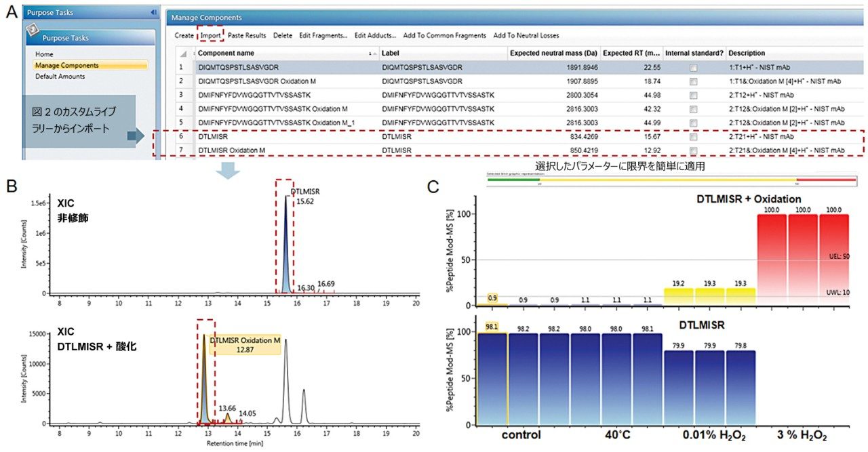The height and width of the screenshot is (452, 868).
Task: Click Add To Common Fragments
Action: pyautogui.click(x=444, y=35)
